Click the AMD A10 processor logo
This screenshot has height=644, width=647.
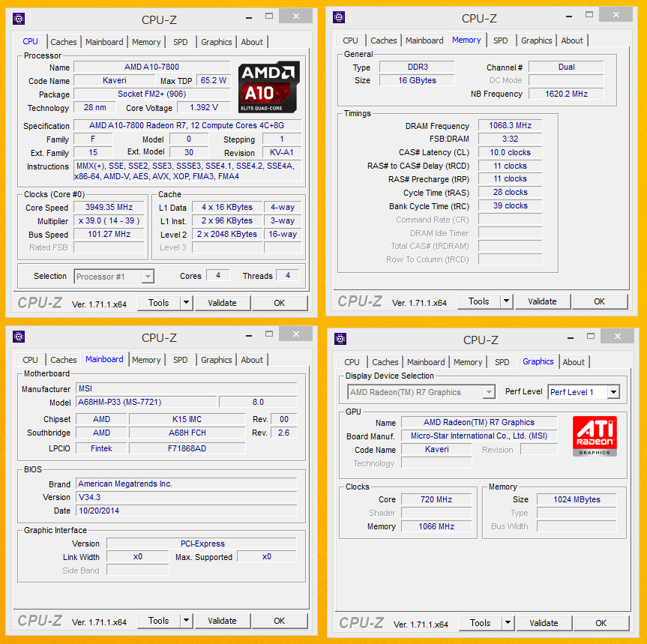tap(269, 87)
